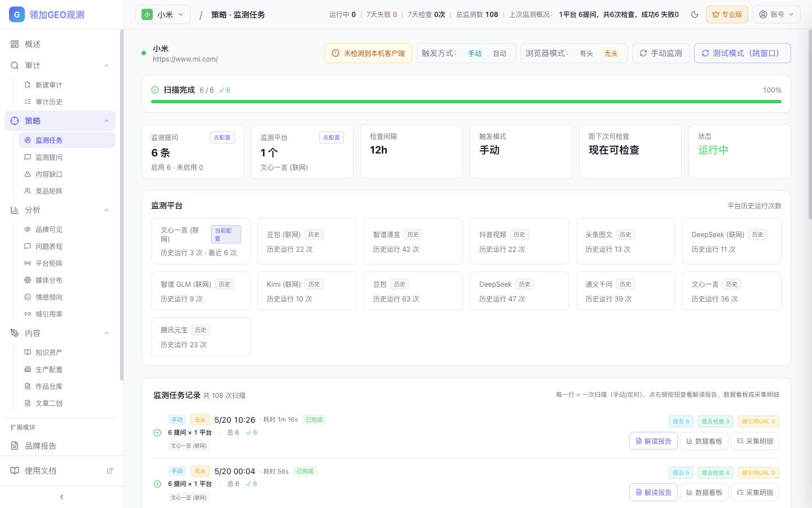Switch browser mode to 有头
Viewport: 812px width, 508px height.
pyautogui.click(x=586, y=53)
